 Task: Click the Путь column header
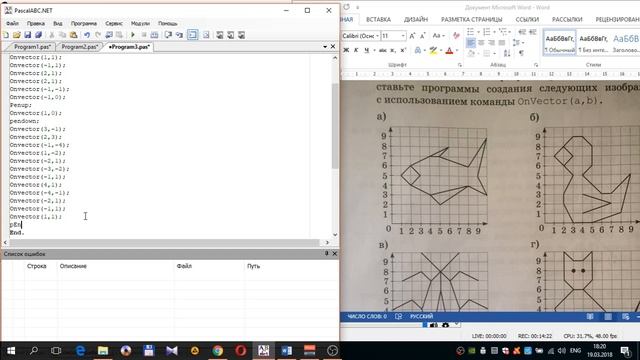click(253, 266)
